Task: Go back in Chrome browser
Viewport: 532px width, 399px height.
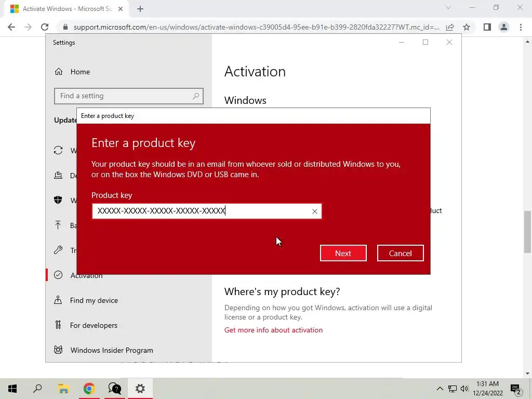Action: (x=11, y=27)
